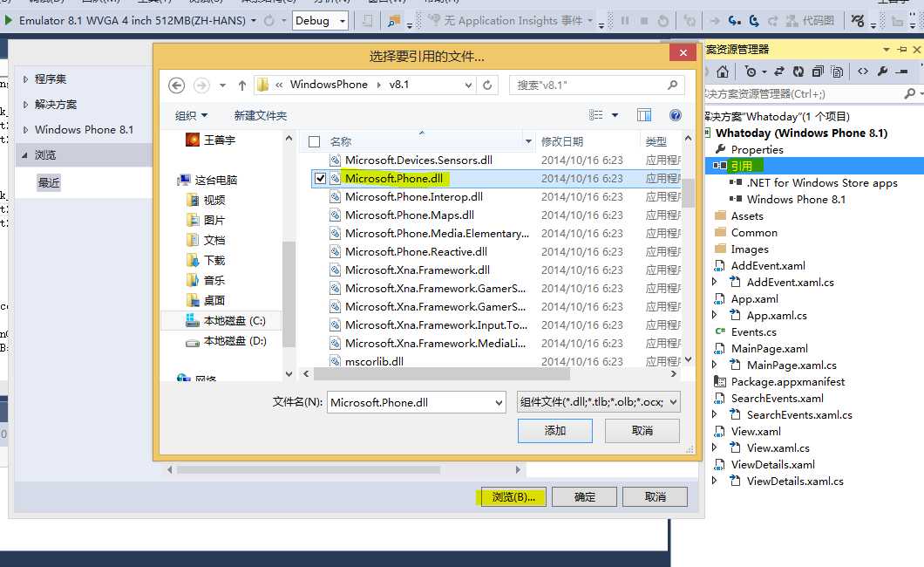This screenshot has height=567, width=924.
Task: Select Microsoft.Phone.Maps.dll file
Action: tap(409, 215)
